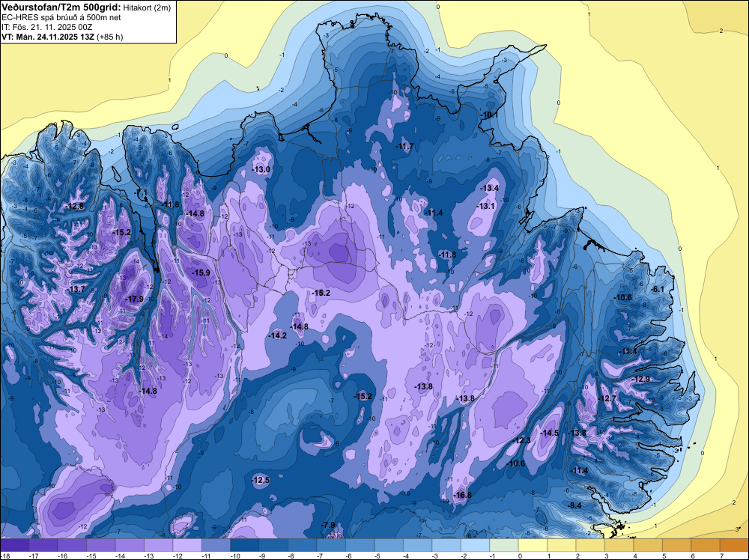Click the legend swatch labeled 3
The height and width of the screenshot is (560, 749).
[x=619, y=545]
